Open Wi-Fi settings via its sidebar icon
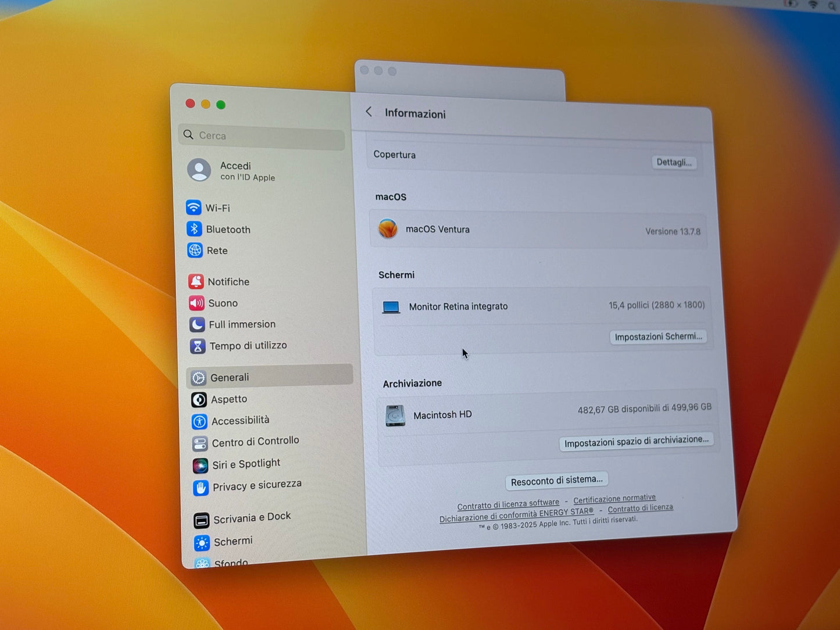The height and width of the screenshot is (630, 840). (x=194, y=207)
